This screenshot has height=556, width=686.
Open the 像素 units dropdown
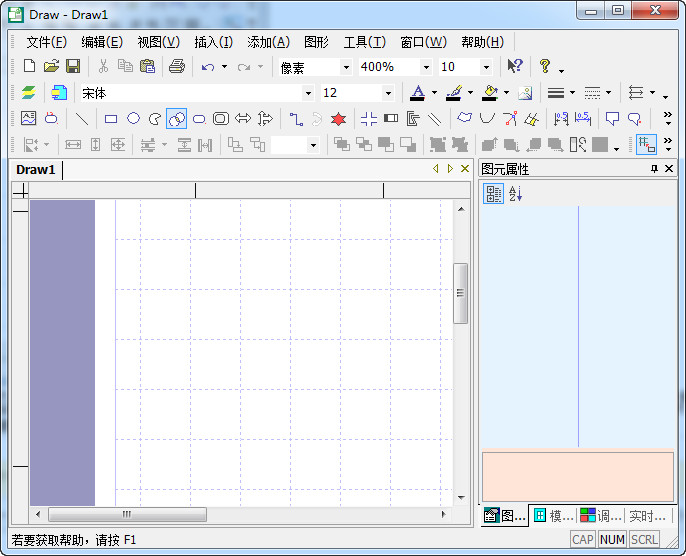(x=347, y=67)
